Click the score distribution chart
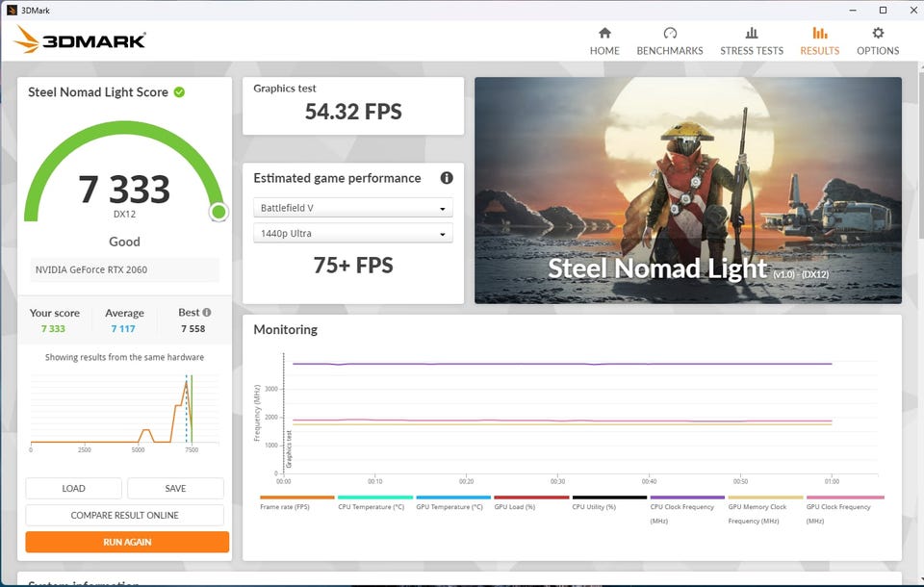 pyautogui.click(x=124, y=413)
